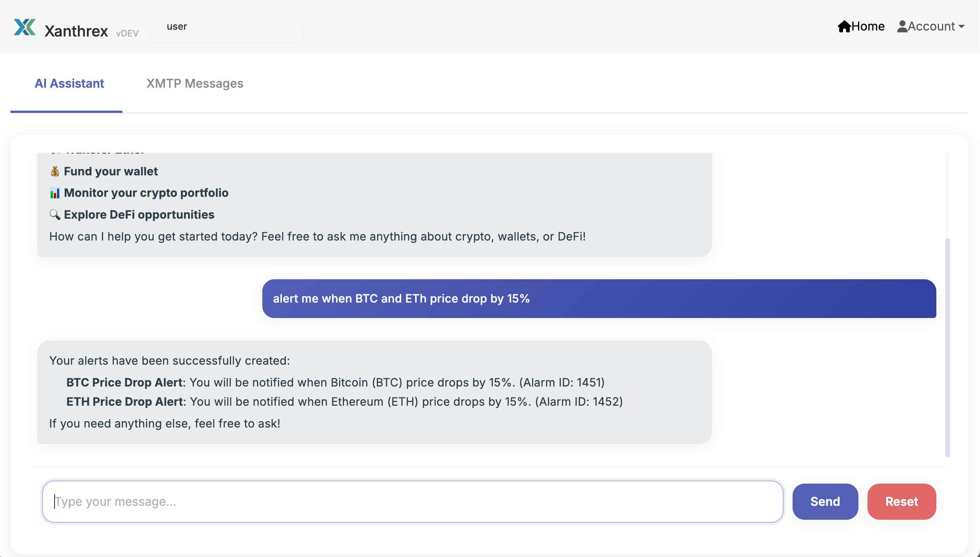
Task: Click the user field in header
Action: (x=227, y=26)
